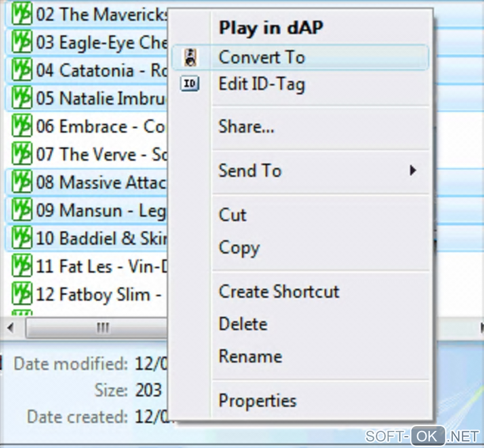484x448 pixels.
Task: Click file icon of 02 The Mavericks
Action: tap(22, 14)
